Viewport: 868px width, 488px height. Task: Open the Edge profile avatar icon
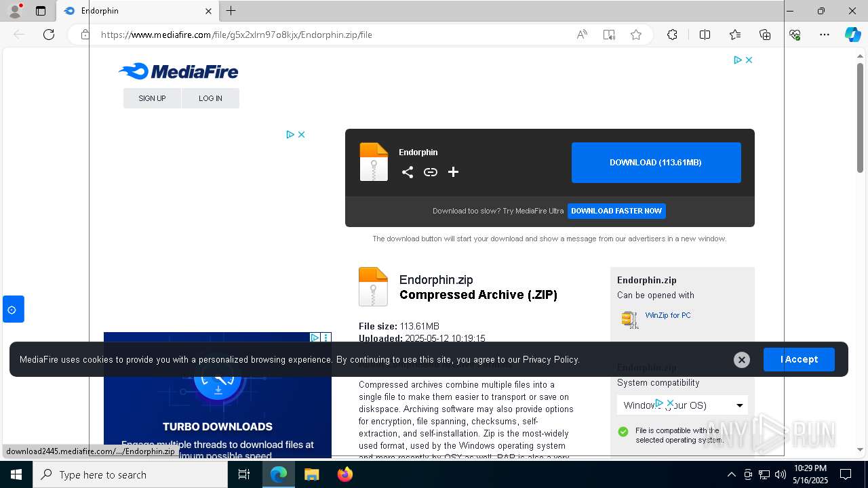point(14,11)
